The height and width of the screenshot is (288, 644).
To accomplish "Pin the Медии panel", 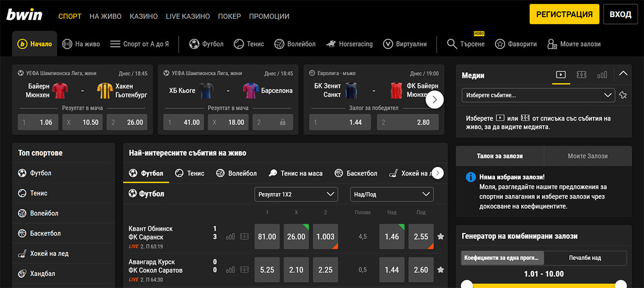I will 623,95.
